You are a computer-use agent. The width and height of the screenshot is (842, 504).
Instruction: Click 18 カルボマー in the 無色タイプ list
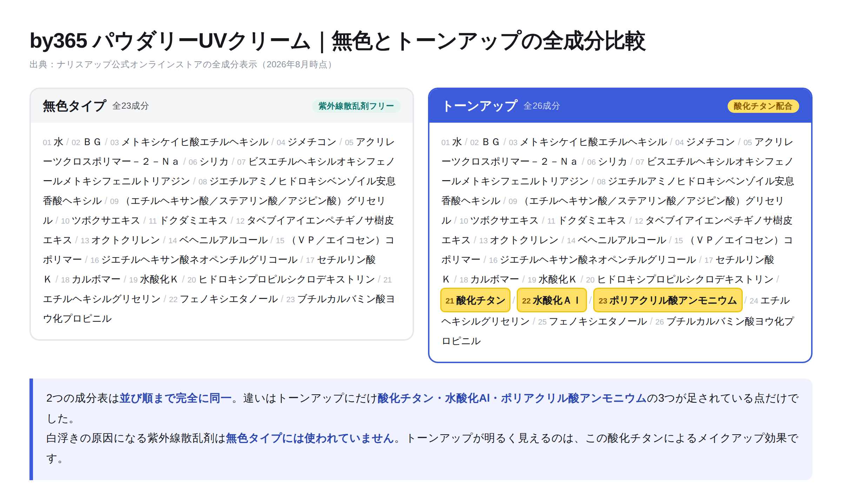pyautogui.click(x=91, y=279)
